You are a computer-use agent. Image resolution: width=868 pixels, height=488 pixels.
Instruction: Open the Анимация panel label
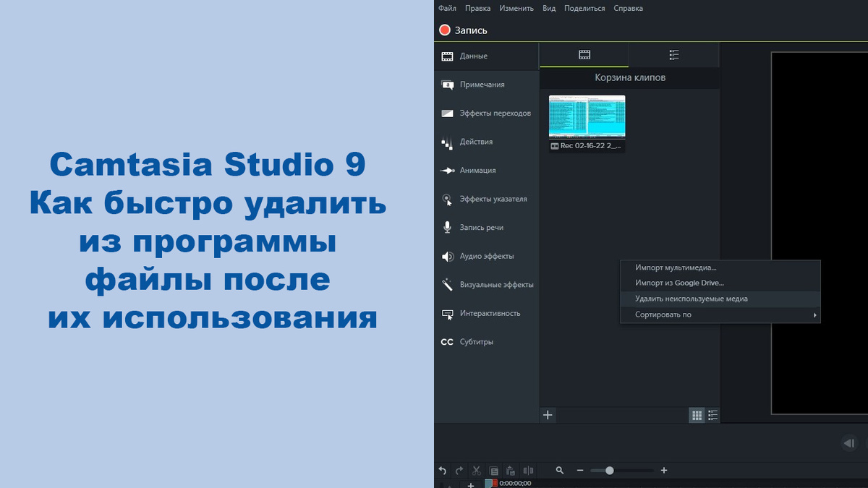tap(478, 171)
